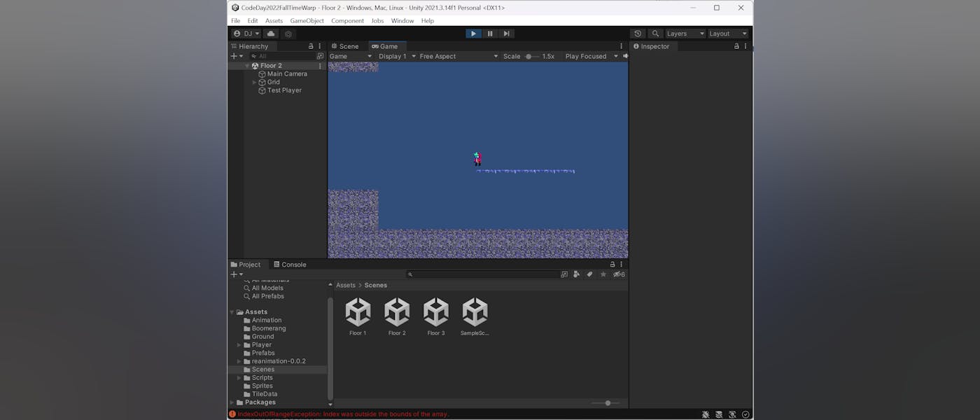Open the Floor 2 scene options menu
This screenshot has width=980, height=420.
(321, 66)
